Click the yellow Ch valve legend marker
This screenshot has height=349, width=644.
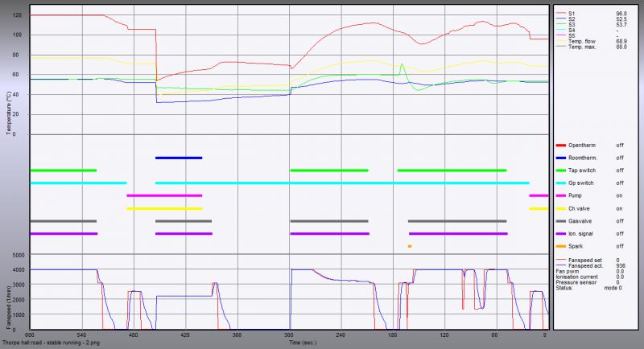point(559,208)
